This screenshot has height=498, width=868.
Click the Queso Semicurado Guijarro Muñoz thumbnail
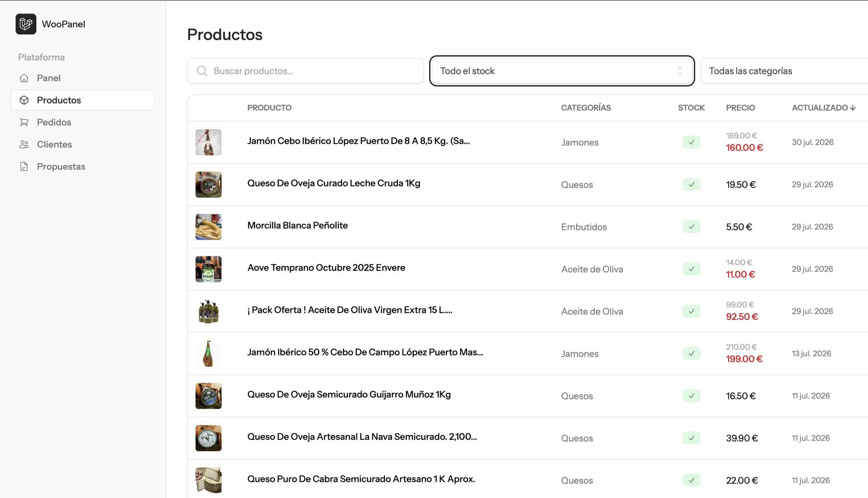tap(209, 396)
